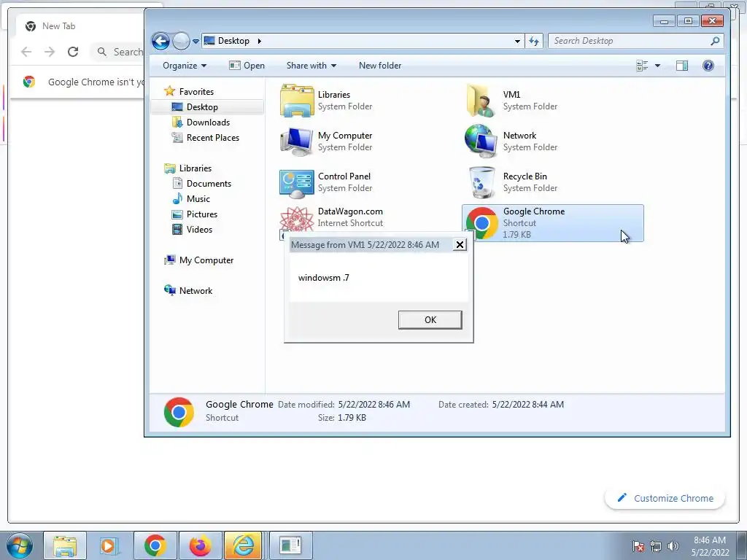The width and height of the screenshot is (747, 560).
Task: Click the Explorer Back arrow button
Action: click(161, 42)
